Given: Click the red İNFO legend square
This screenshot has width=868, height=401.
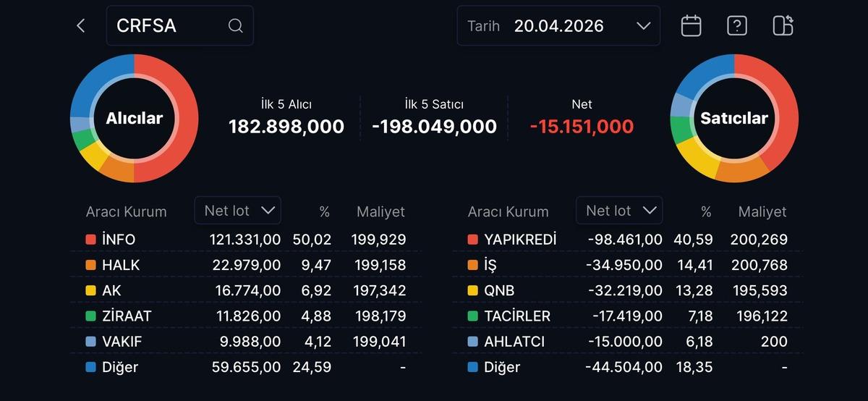Looking at the screenshot, I should click(90, 240).
